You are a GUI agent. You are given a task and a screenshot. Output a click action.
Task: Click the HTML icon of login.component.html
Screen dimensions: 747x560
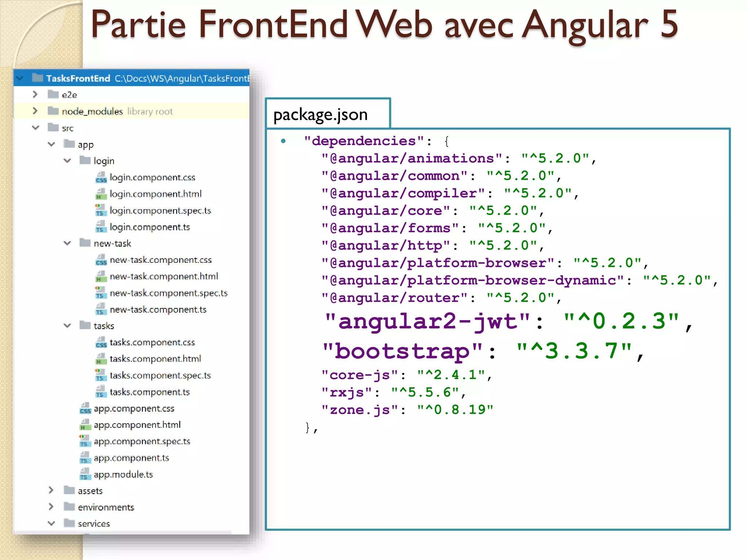(101, 194)
